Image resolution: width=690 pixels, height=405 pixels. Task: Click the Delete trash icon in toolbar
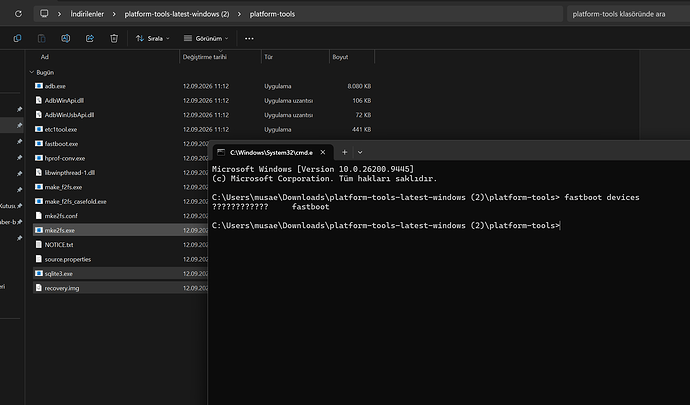click(114, 38)
